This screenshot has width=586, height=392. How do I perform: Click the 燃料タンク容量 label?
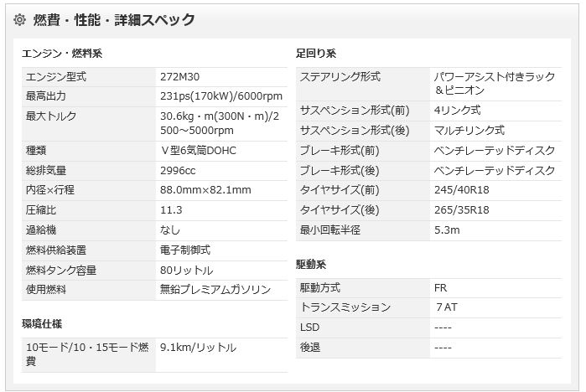pos(61,270)
